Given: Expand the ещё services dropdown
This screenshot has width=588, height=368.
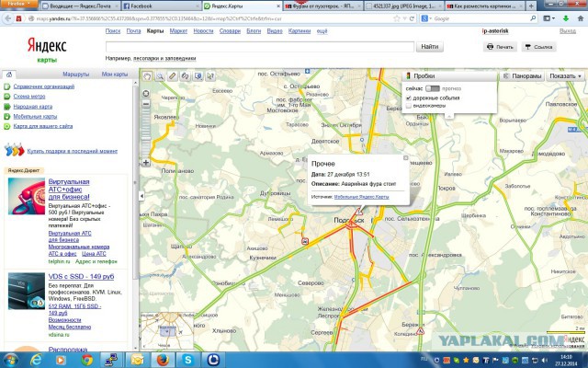Looking at the screenshot, I should pos(322,31).
